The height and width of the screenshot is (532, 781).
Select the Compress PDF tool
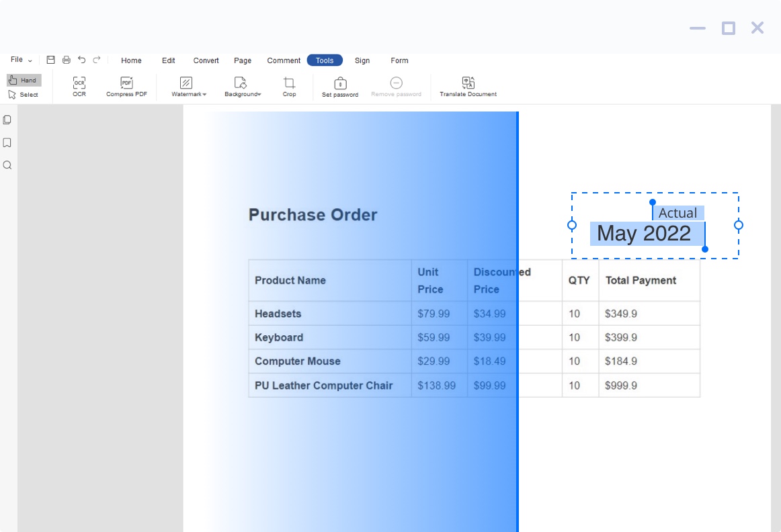(x=126, y=83)
